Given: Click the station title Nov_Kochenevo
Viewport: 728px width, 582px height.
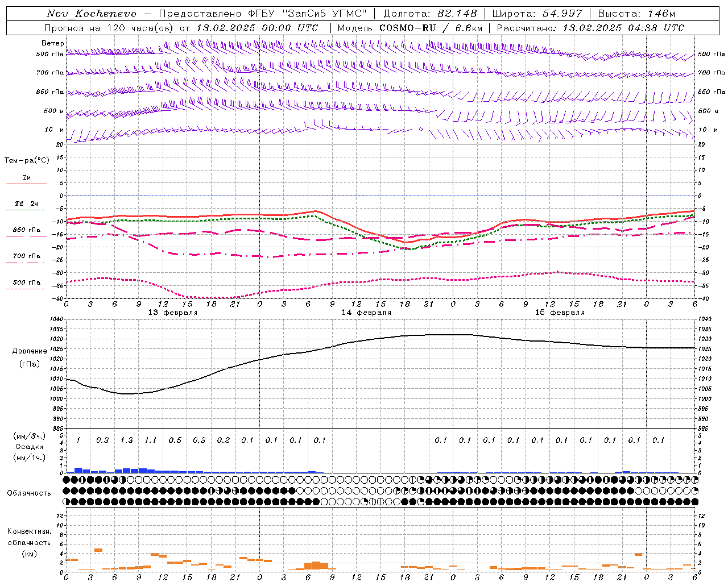Looking at the screenshot, I should click(x=92, y=14).
